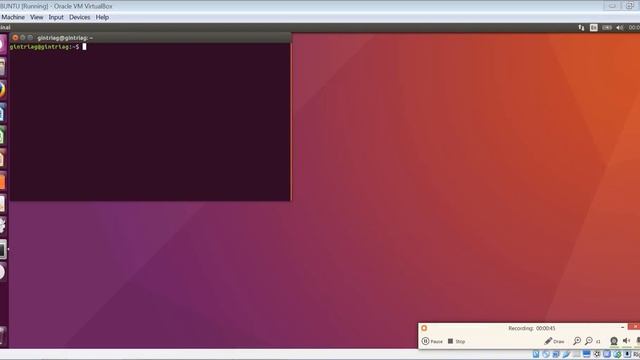Screen dimensions: 640x360
Task: Close the terminal window
Action: (15, 38)
